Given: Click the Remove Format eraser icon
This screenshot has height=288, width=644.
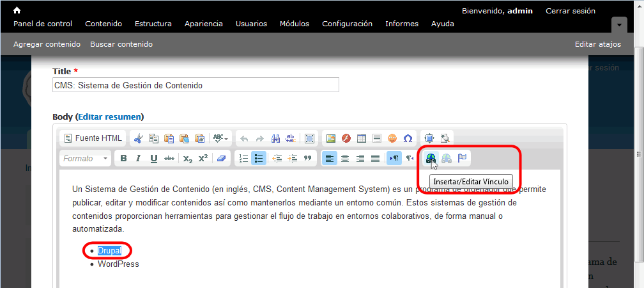Looking at the screenshot, I should tap(221, 159).
